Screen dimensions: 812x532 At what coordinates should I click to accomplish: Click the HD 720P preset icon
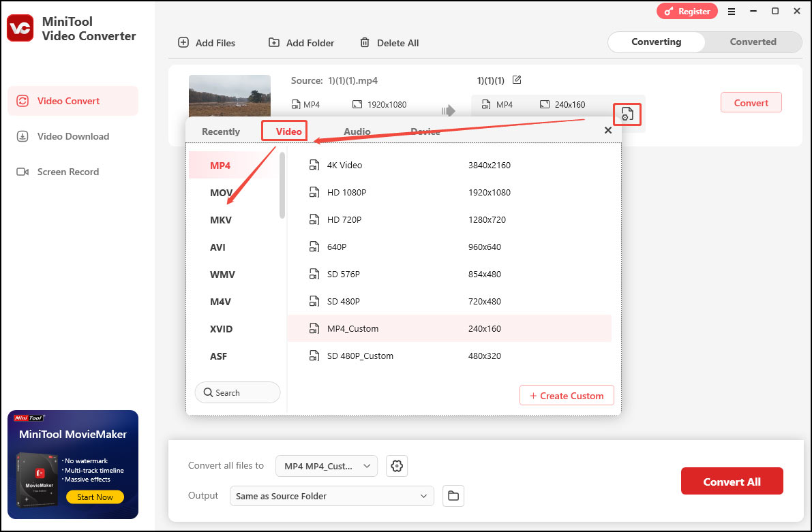tap(314, 219)
